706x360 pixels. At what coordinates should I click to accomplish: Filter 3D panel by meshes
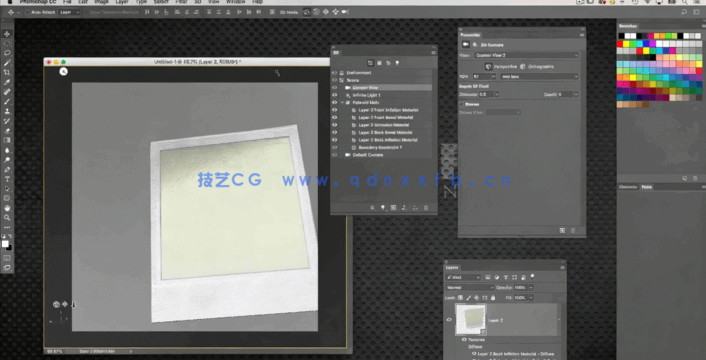tap(379, 63)
